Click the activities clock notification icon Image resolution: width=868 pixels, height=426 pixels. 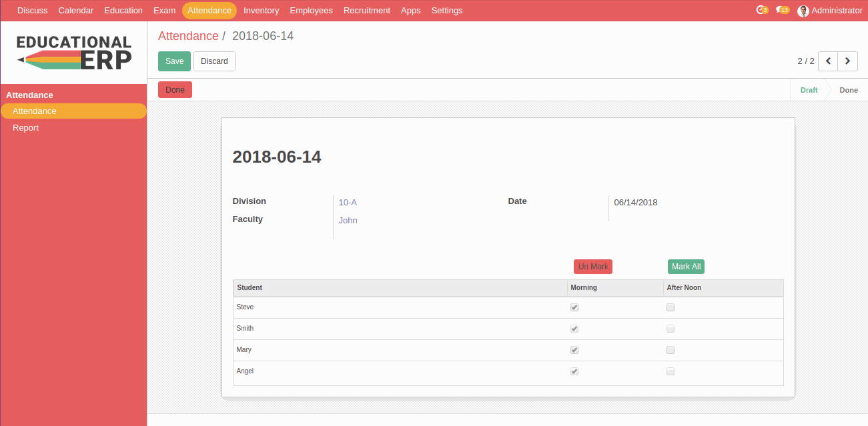761,10
